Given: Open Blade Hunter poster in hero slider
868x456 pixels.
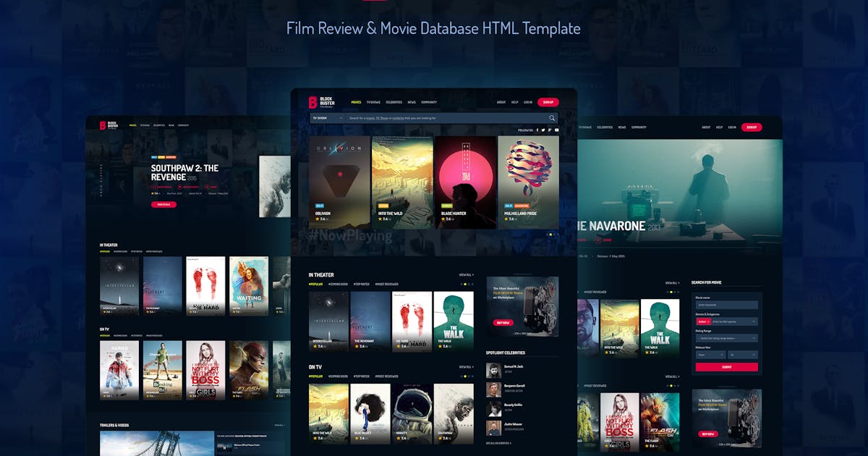Looking at the screenshot, I should tap(465, 182).
